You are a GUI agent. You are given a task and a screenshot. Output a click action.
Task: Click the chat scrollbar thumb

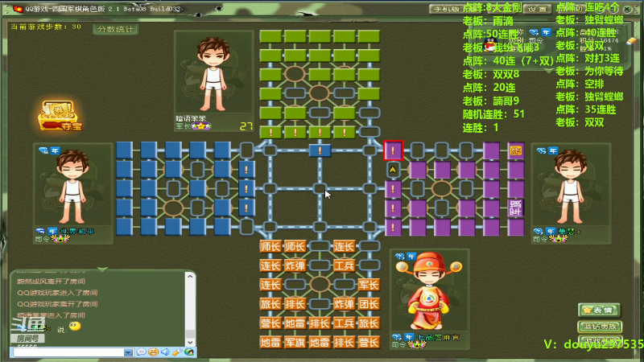[190, 333]
